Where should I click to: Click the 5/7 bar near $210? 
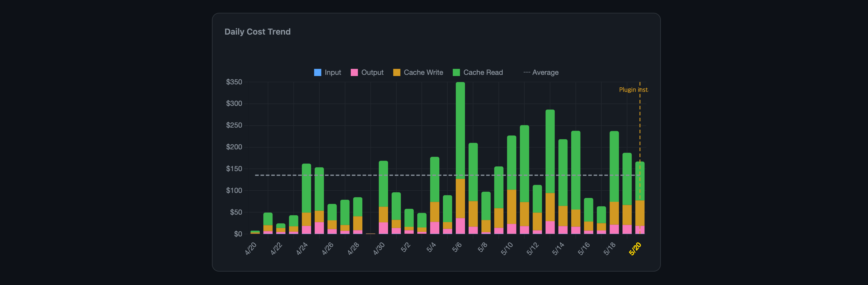(x=473, y=188)
